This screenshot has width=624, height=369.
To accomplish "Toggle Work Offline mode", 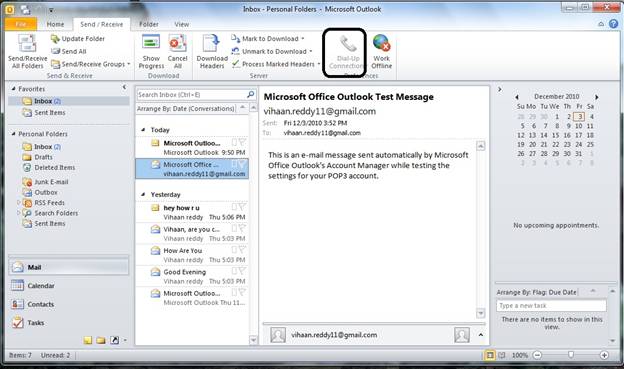I will [x=382, y=52].
